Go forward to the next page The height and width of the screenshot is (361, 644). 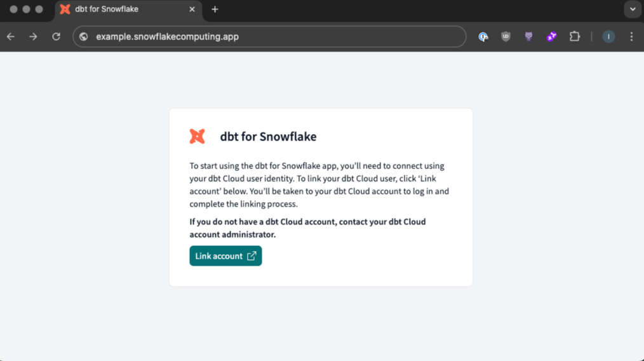(33, 37)
